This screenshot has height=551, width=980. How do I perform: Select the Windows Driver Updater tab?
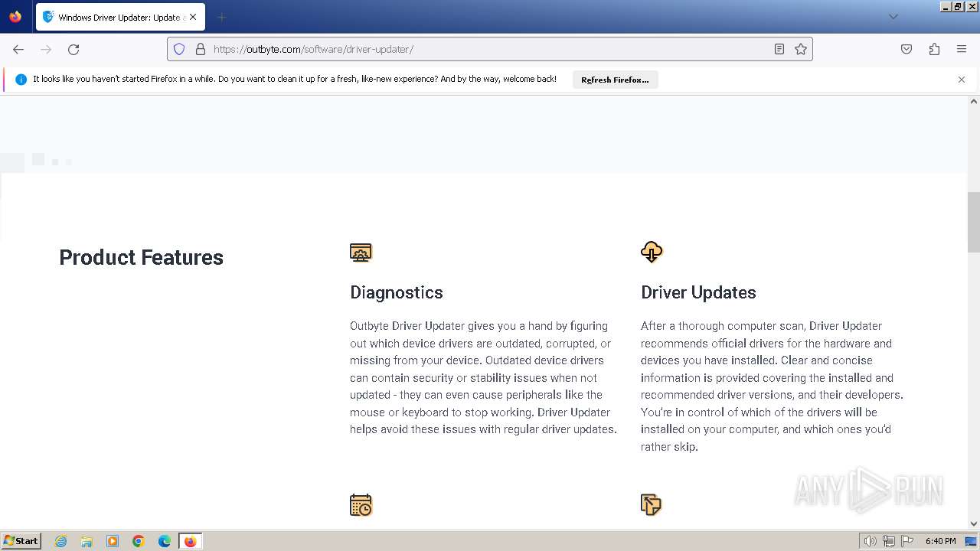(x=119, y=17)
